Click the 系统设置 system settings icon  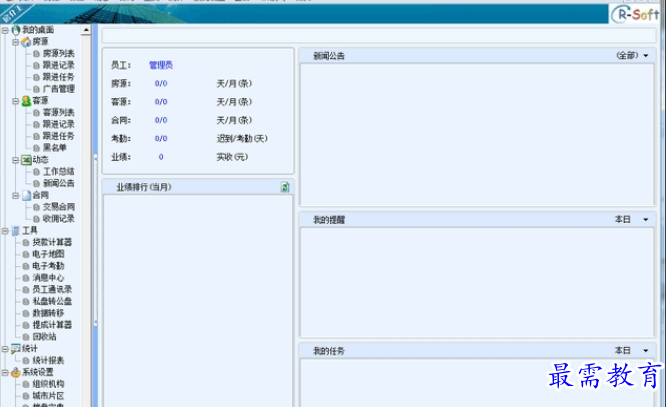point(16,372)
